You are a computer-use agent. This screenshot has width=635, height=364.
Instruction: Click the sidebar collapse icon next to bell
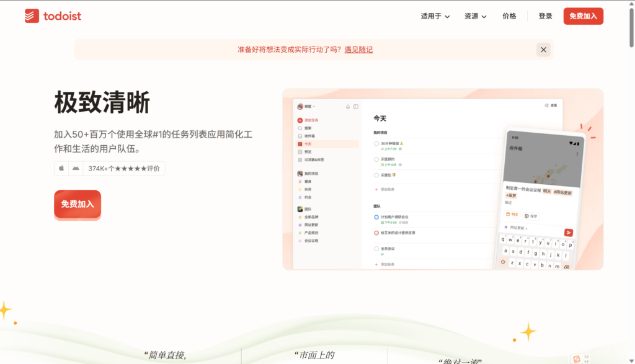[355, 107]
